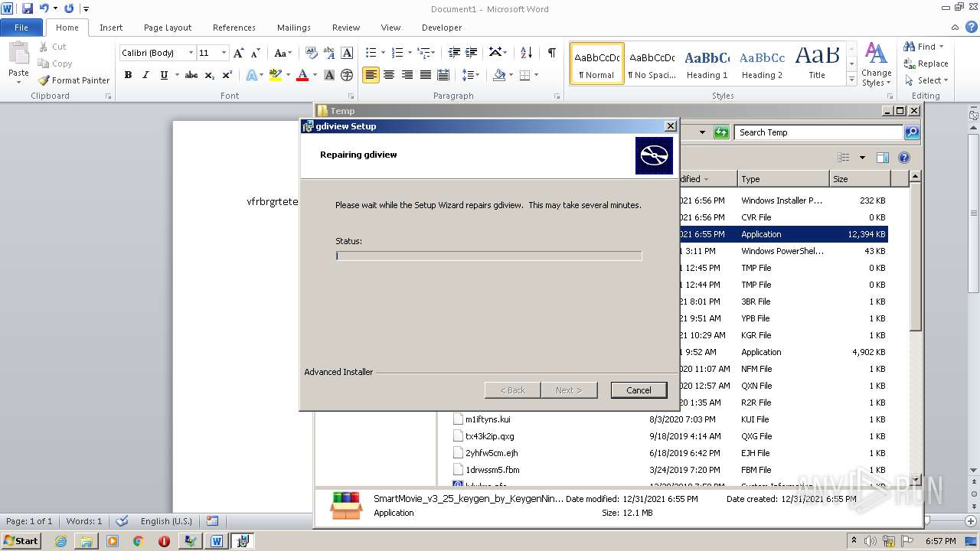Toggle Bold formatting in Word ribbon
Screen dimensions: 980x551
[x=128, y=75]
